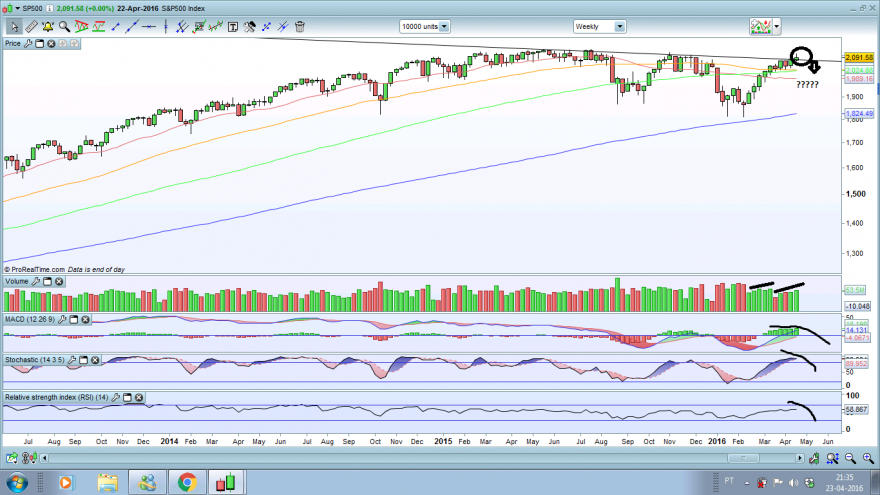This screenshot has width=880, height=495.
Task: Open the chart style dropdown arrow
Action: [x=777, y=26]
